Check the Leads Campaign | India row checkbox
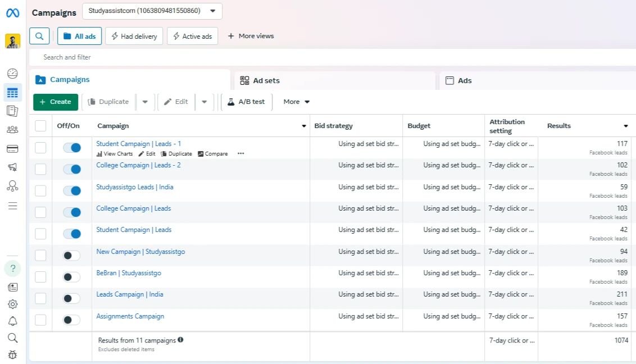This screenshot has width=636, height=364. click(x=40, y=298)
